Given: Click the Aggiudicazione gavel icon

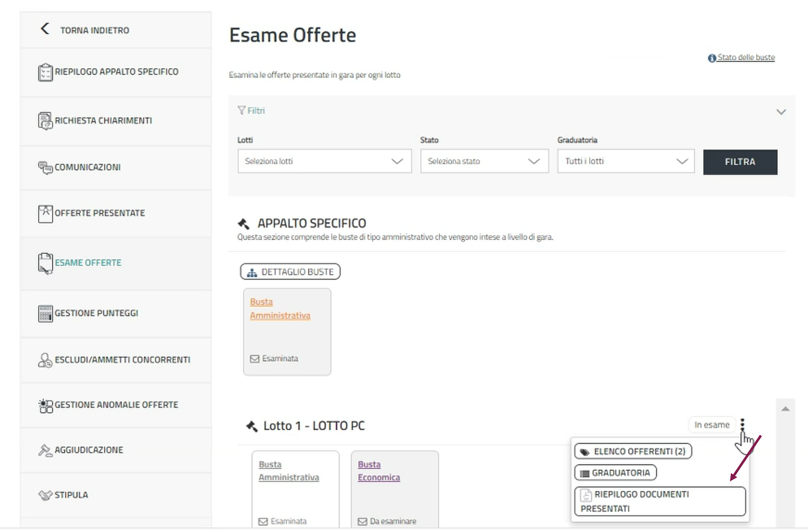Looking at the screenshot, I should [45, 451].
